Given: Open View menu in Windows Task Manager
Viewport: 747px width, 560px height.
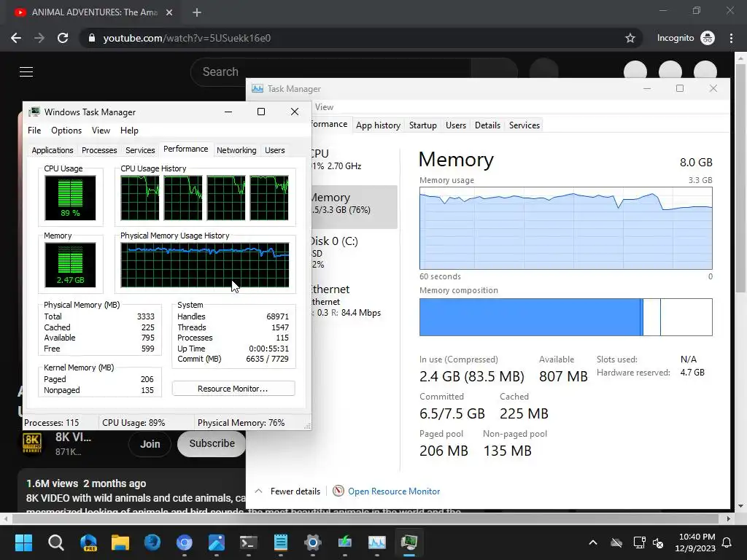Looking at the screenshot, I should click(x=101, y=131).
